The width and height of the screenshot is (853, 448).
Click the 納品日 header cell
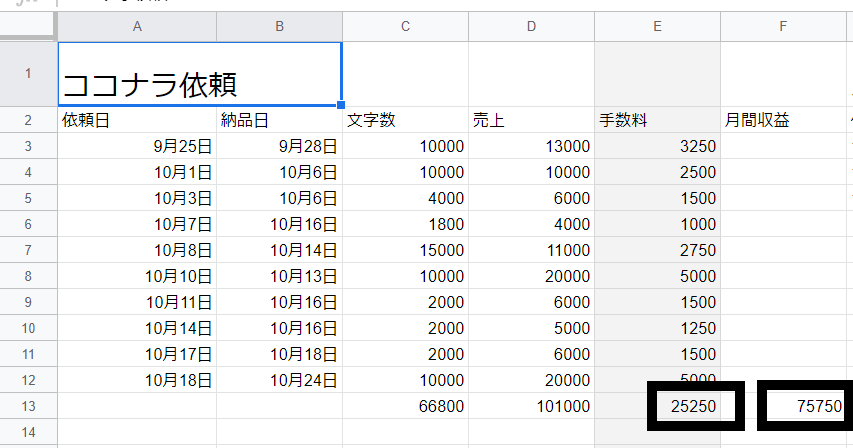[x=280, y=120]
